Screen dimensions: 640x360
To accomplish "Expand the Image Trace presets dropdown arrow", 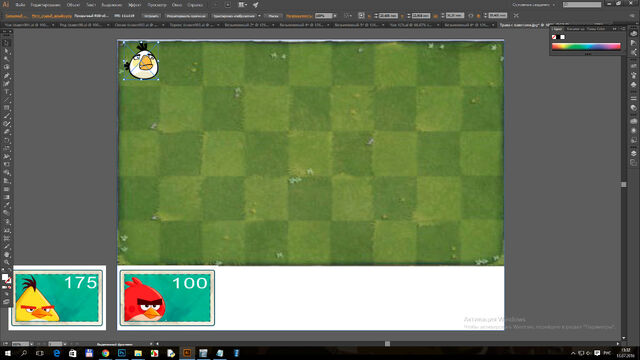I will [x=259, y=16].
